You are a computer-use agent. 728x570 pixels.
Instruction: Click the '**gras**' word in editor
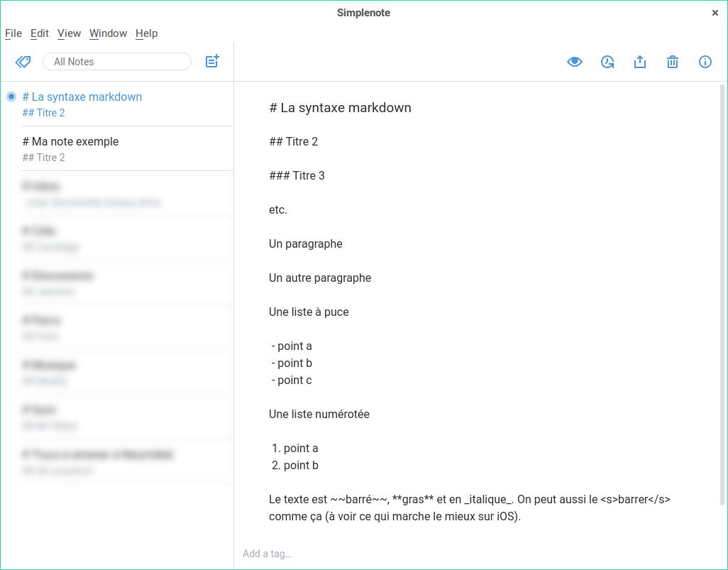(x=413, y=500)
